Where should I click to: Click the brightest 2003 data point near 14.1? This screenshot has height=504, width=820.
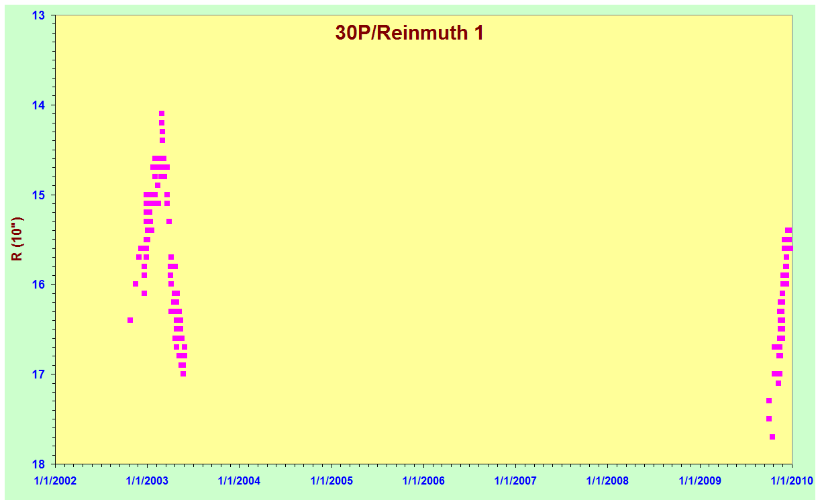pos(162,113)
